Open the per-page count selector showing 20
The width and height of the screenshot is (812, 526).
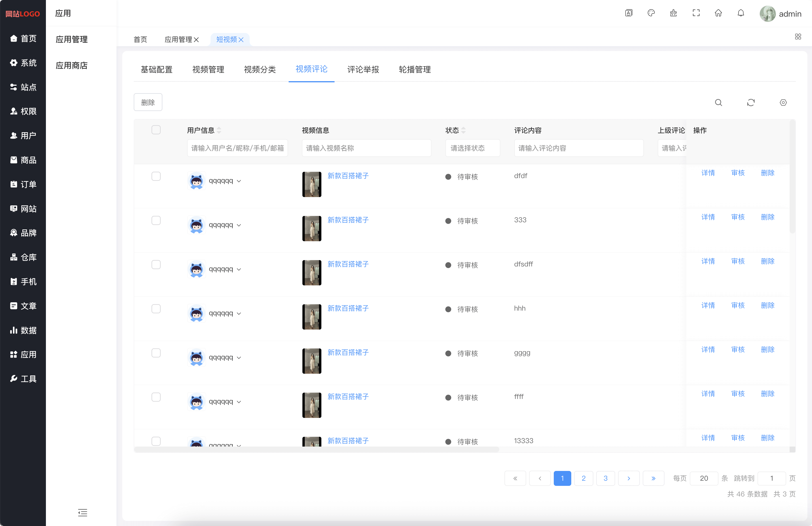[704, 478]
